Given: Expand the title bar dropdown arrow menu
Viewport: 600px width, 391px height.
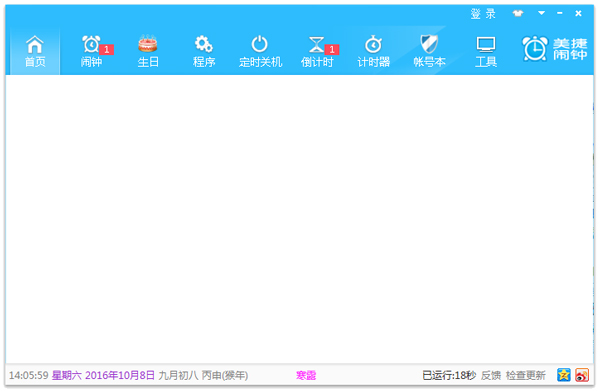Looking at the screenshot, I should pos(541,13).
